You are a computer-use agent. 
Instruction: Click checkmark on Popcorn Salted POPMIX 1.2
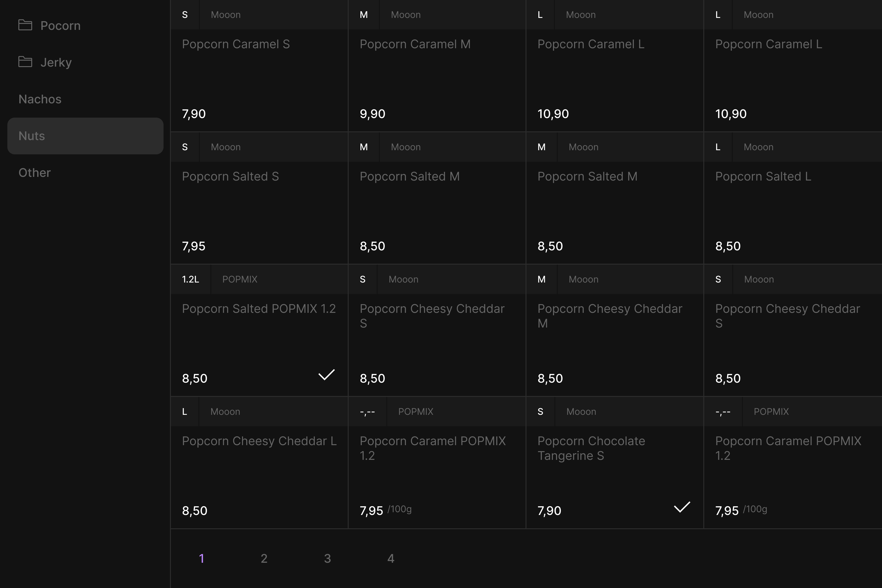click(x=326, y=375)
